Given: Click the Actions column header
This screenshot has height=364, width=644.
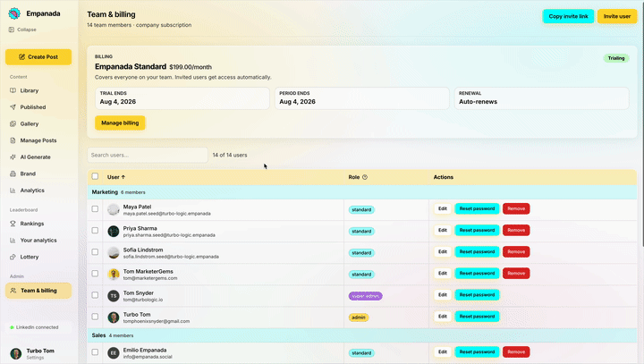Looking at the screenshot, I should 443,177.
